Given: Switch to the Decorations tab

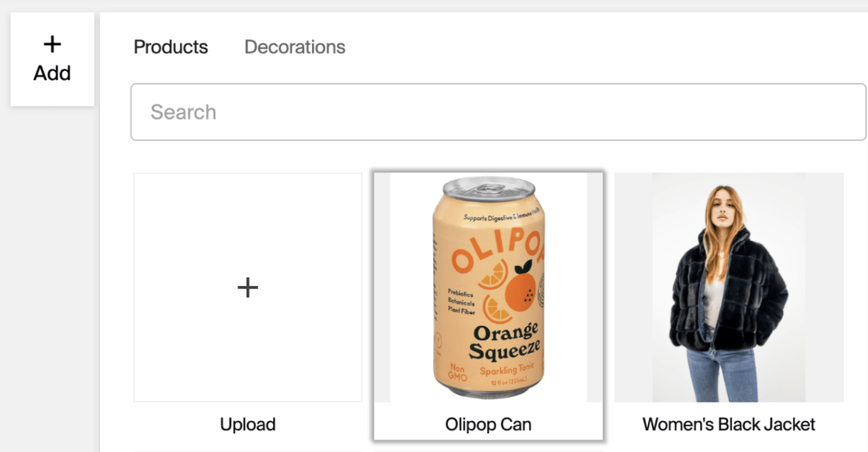Looking at the screenshot, I should 295,47.
